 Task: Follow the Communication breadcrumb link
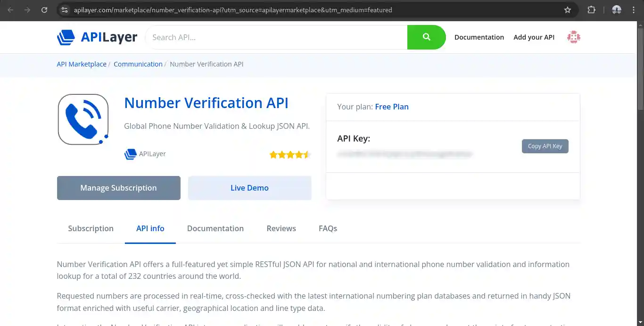coord(138,64)
